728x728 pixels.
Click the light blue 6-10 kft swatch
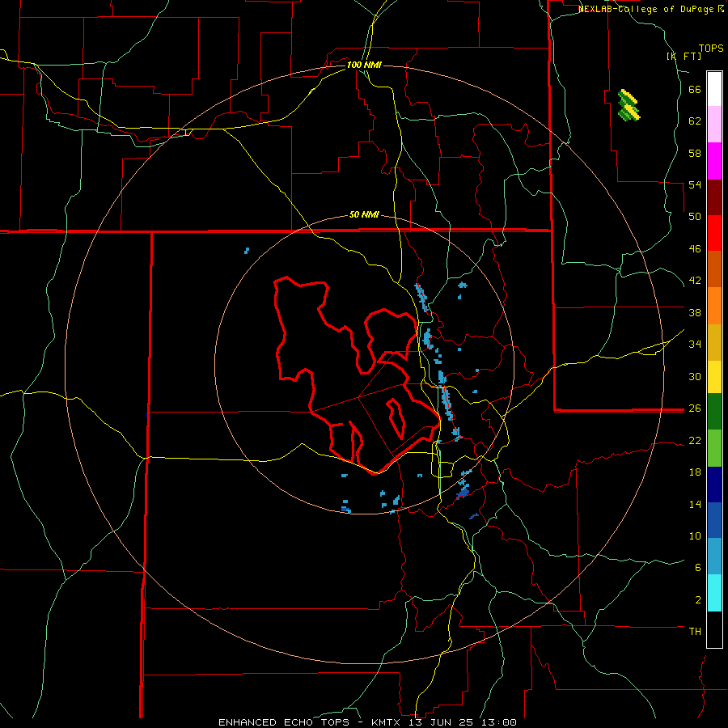click(714, 557)
